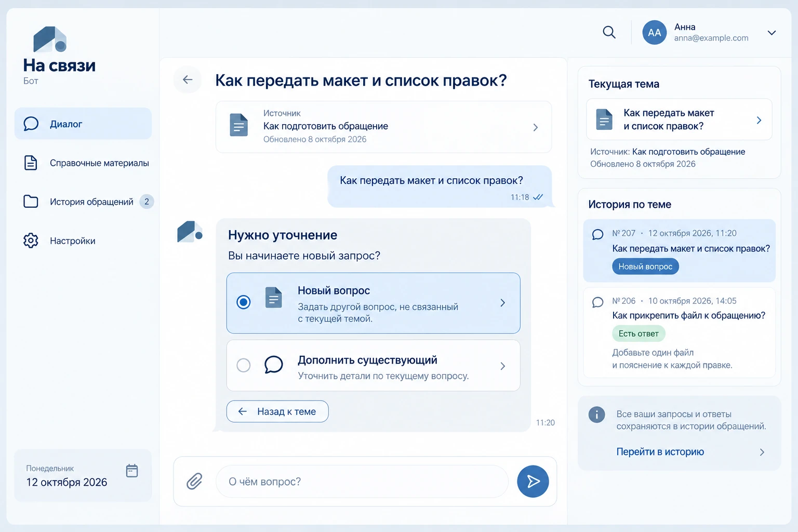The height and width of the screenshot is (532, 798).
Task: Click the Текущая тема heading
Action: coord(623,84)
